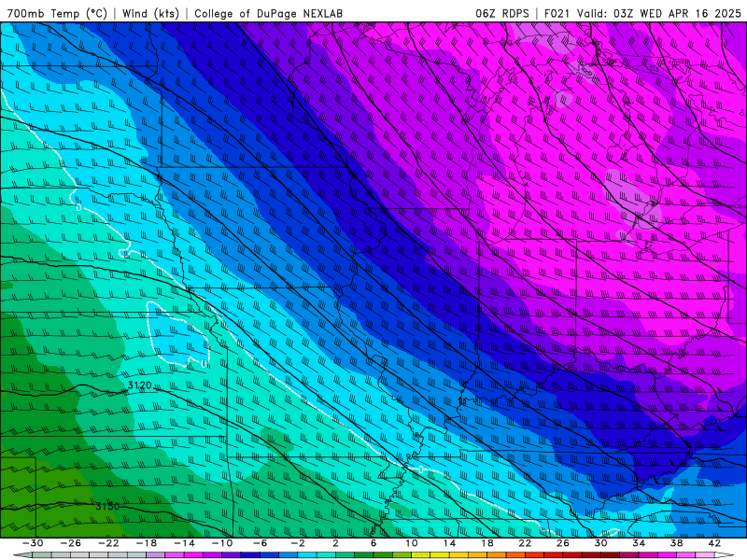
Task: Click the "Wind (kts)" header label
Action: pos(150,13)
